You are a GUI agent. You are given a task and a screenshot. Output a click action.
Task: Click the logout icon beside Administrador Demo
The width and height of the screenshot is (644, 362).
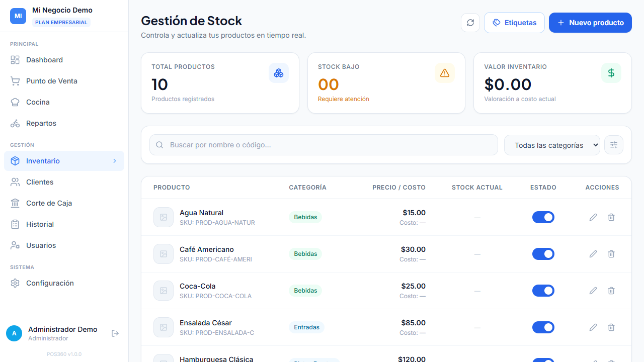tap(115, 333)
